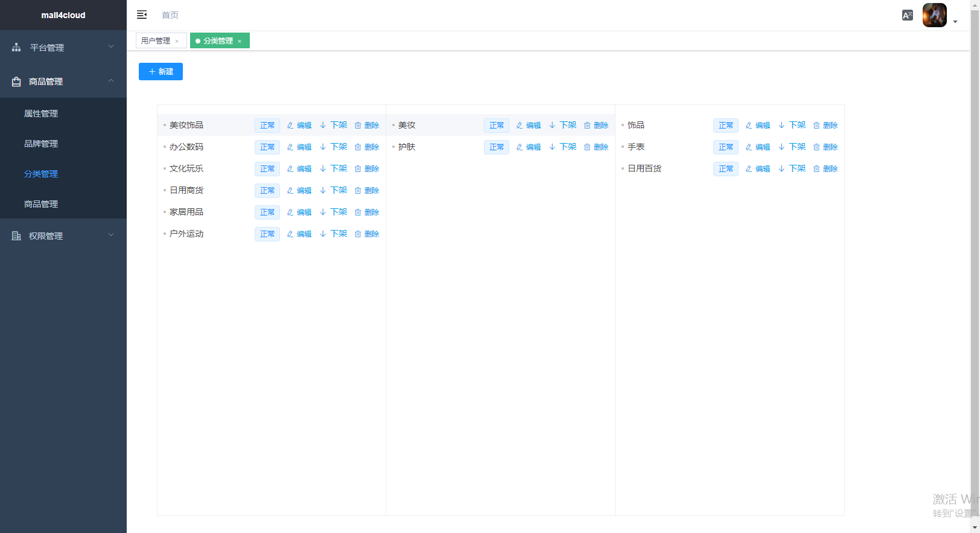Select the 家居用品 category row
The width and height of the screenshot is (980, 533).
(186, 212)
